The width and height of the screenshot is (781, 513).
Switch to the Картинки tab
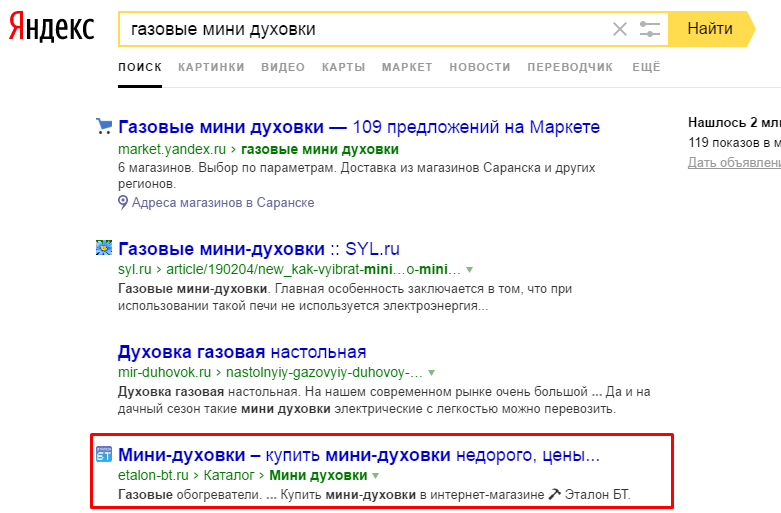(x=211, y=67)
